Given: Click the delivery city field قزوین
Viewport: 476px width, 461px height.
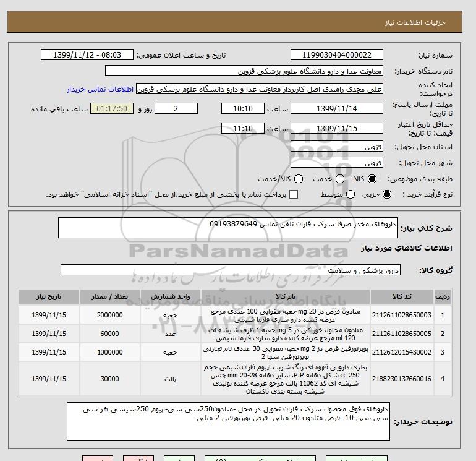Looking at the screenshot, I should [x=337, y=162].
